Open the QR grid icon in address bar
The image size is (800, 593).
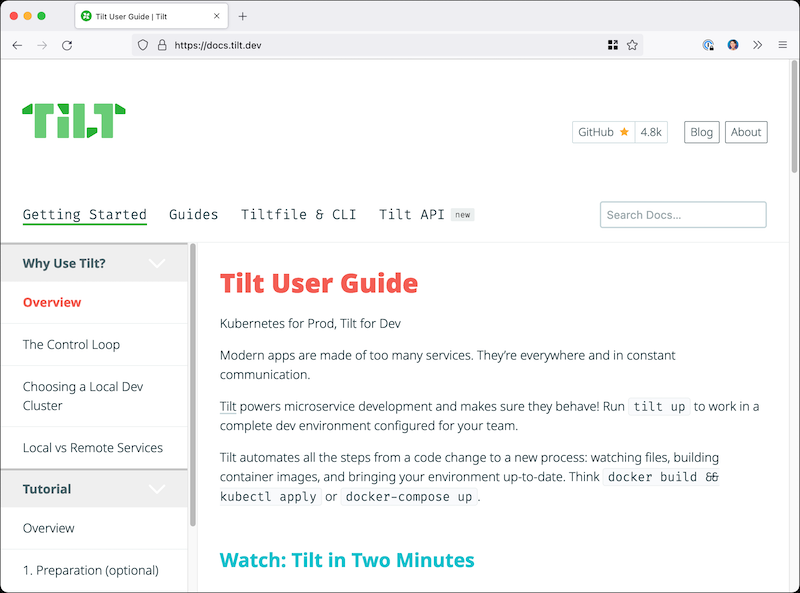coord(613,45)
